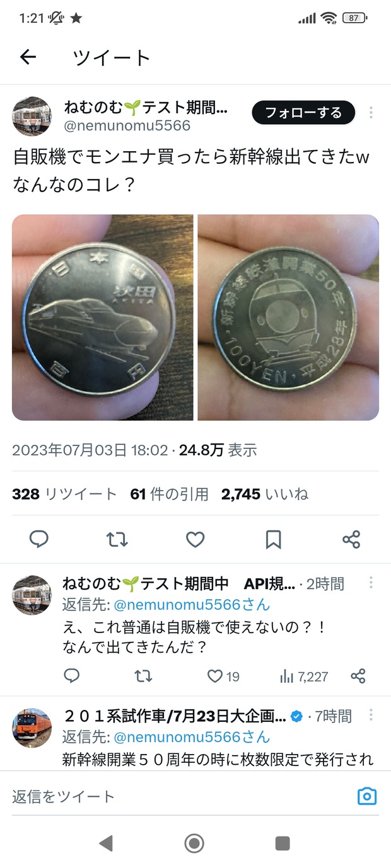Open the three-dot menu on the main tweet

[371, 113]
